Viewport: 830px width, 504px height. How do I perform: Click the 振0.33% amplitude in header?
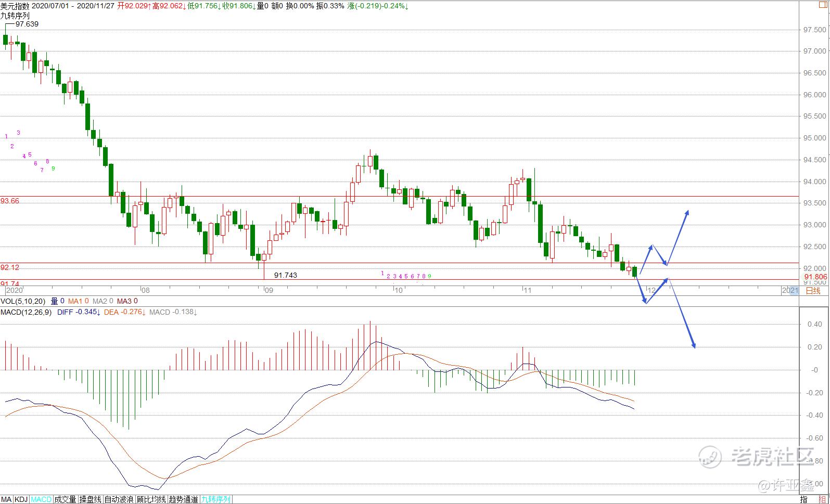pyautogui.click(x=330, y=6)
